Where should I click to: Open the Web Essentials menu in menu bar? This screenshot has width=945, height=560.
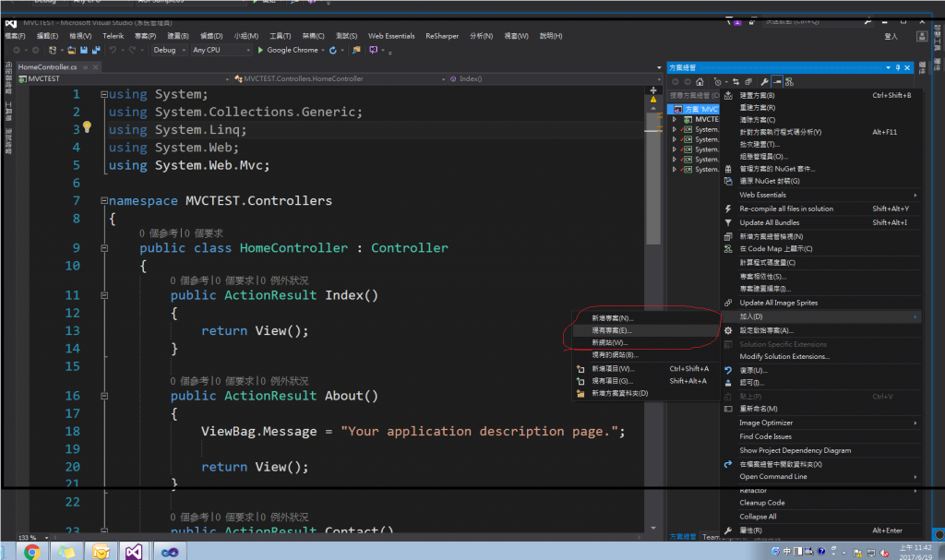click(x=391, y=36)
